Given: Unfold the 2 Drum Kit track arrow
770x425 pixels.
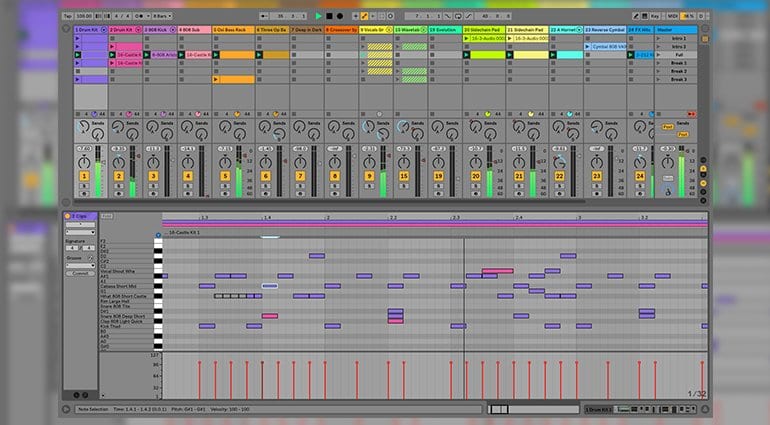Looking at the screenshot, I should pos(138,30).
